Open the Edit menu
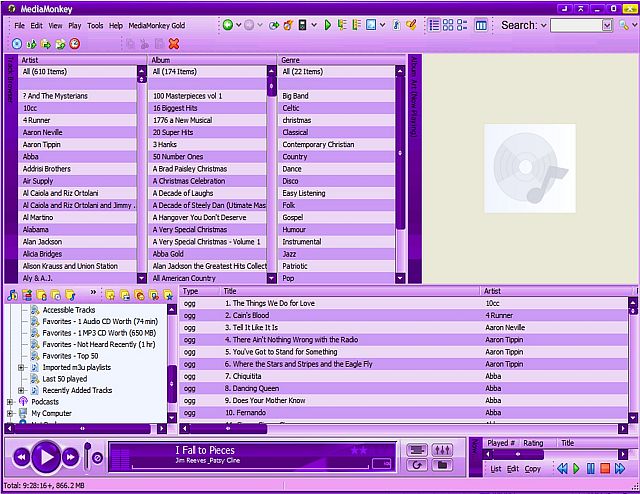The height and width of the screenshot is (494, 640). (x=36, y=25)
